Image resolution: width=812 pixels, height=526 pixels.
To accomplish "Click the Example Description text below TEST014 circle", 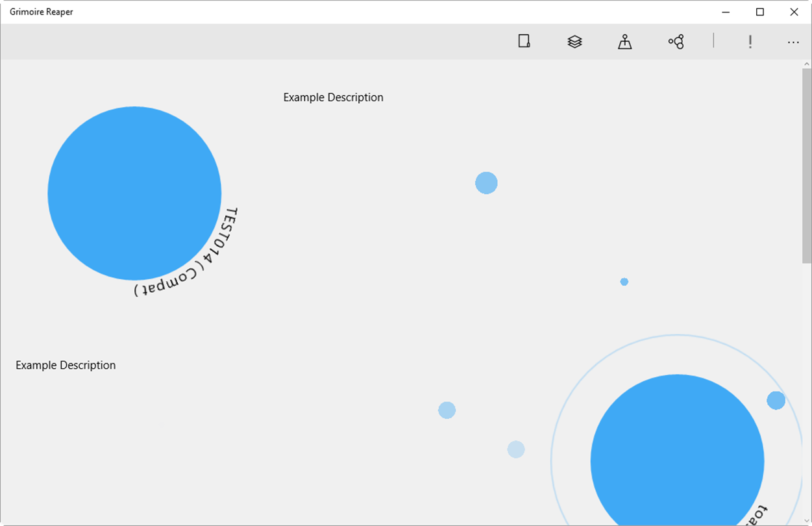I will click(66, 365).
